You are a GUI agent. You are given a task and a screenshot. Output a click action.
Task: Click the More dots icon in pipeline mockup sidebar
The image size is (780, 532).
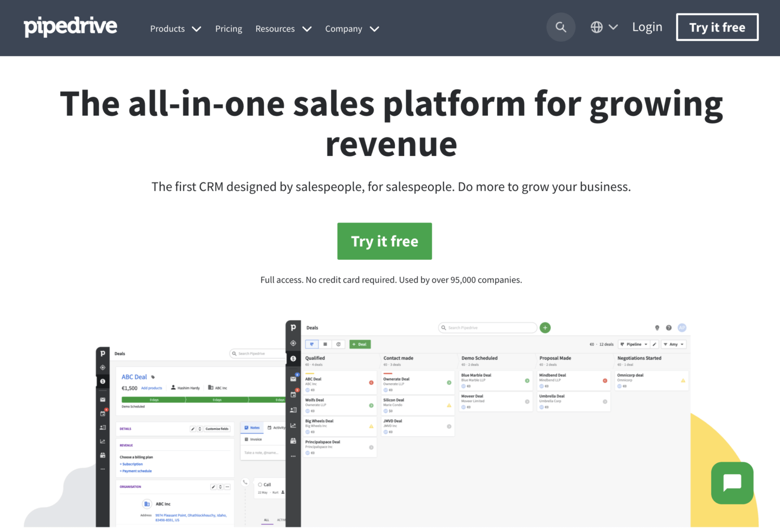coord(293,456)
